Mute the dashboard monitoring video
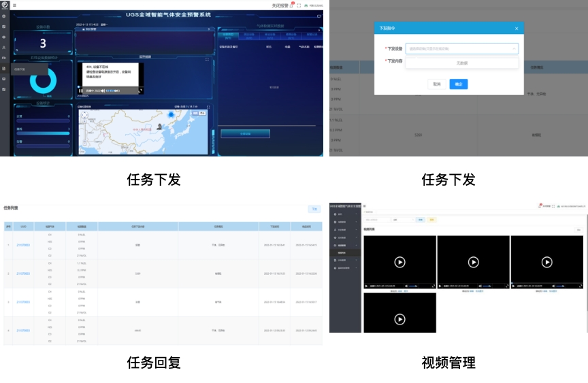The height and width of the screenshot is (383, 588). 102,90
